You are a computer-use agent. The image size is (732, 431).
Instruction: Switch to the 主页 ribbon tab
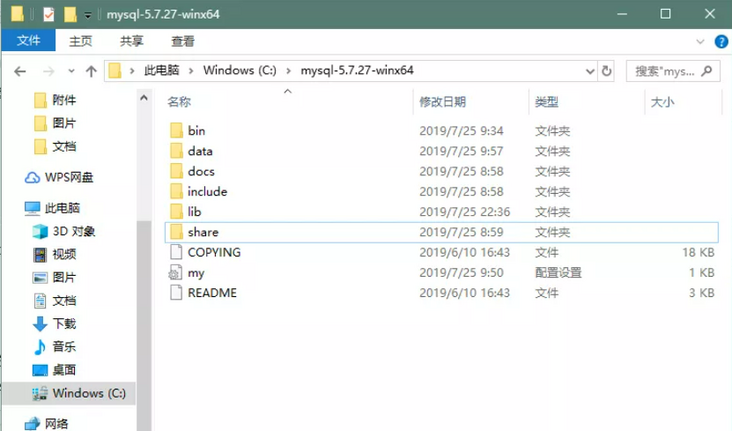[x=81, y=41]
